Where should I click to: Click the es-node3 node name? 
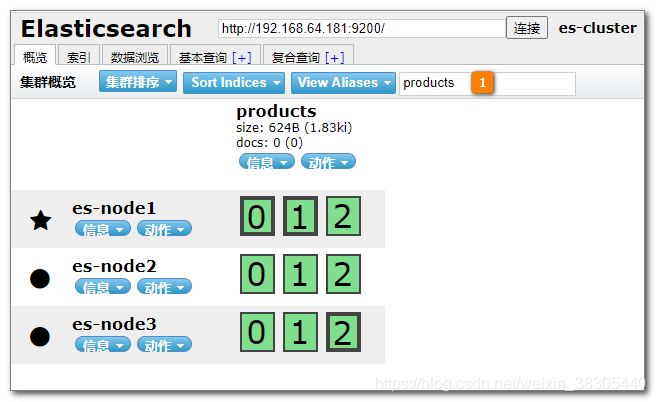pos(114,324)
